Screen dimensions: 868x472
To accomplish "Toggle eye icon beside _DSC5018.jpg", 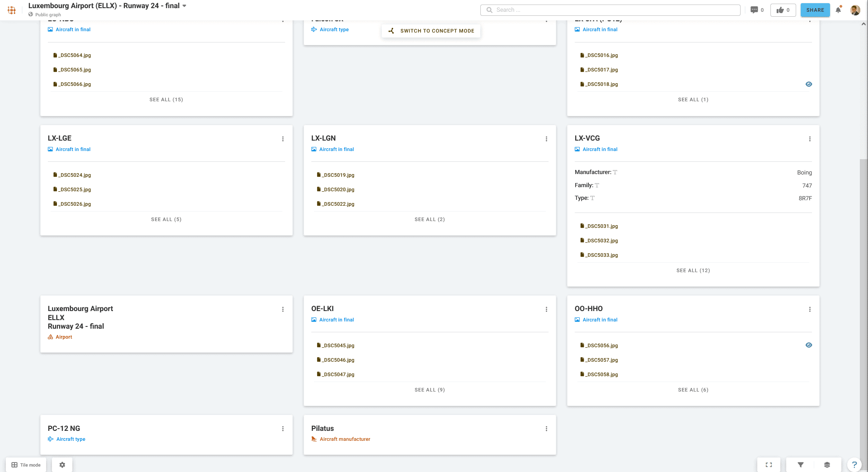I will (x=809, y=84).
